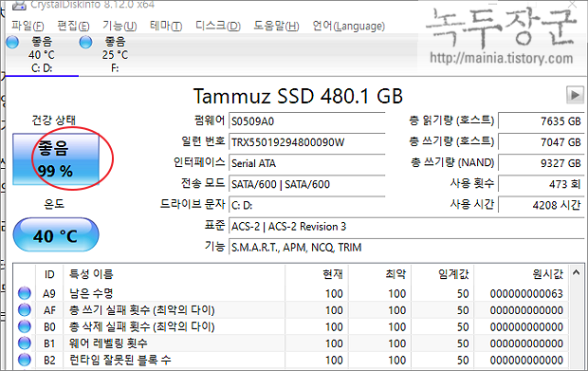
Task: Click the 건강 상태 label
Action: [54, 121]
